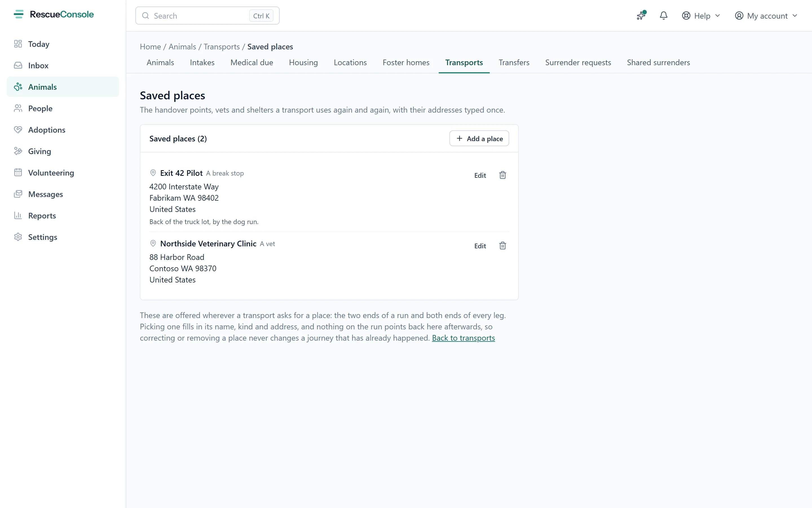Focus the Search field
The height and width of the screenshot is (508, 812).
click(207, 16)
